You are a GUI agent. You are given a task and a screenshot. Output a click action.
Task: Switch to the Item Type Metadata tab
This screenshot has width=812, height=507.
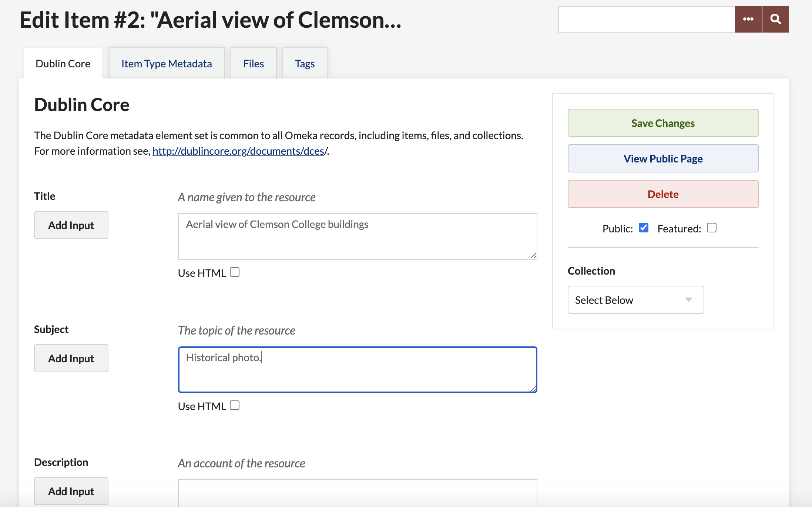pyautogui.click(x=167, y=64)
